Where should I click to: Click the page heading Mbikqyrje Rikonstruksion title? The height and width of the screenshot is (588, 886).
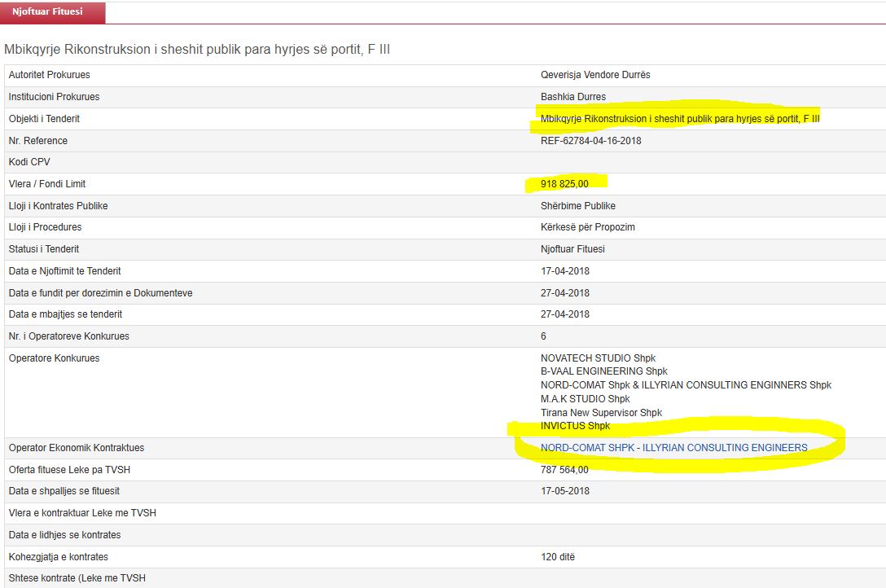tap(197, 50)
